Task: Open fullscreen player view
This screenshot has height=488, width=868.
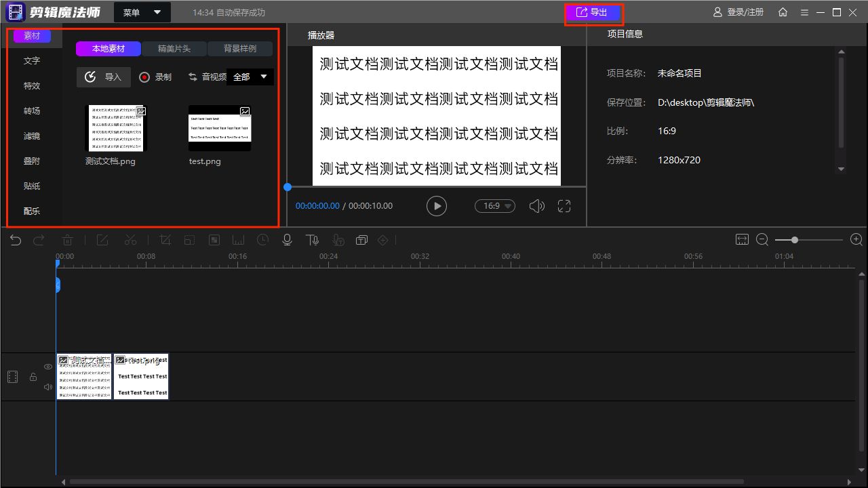Action: pos(564,206)
